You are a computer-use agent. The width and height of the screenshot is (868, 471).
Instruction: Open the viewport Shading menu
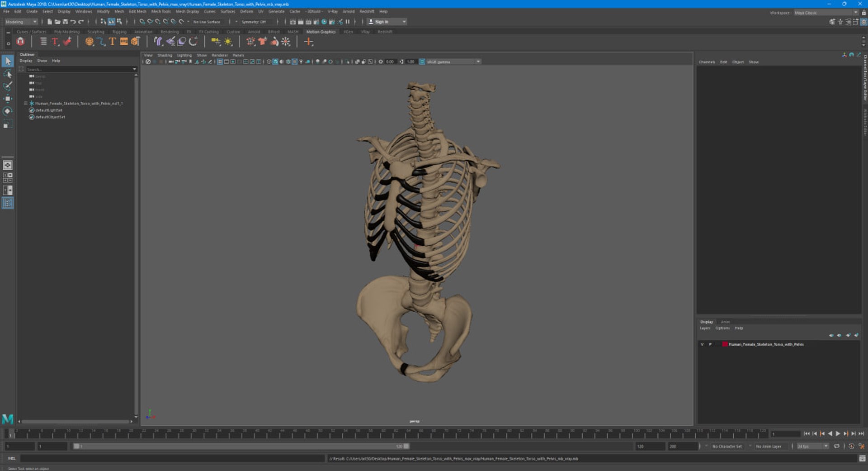(165, 55)
